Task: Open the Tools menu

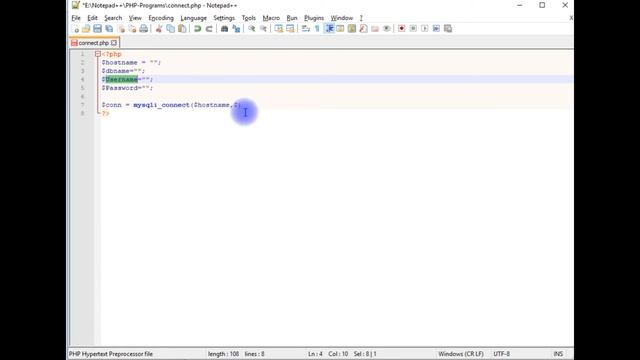Action: pyautogui.click(x=249, y=18)
